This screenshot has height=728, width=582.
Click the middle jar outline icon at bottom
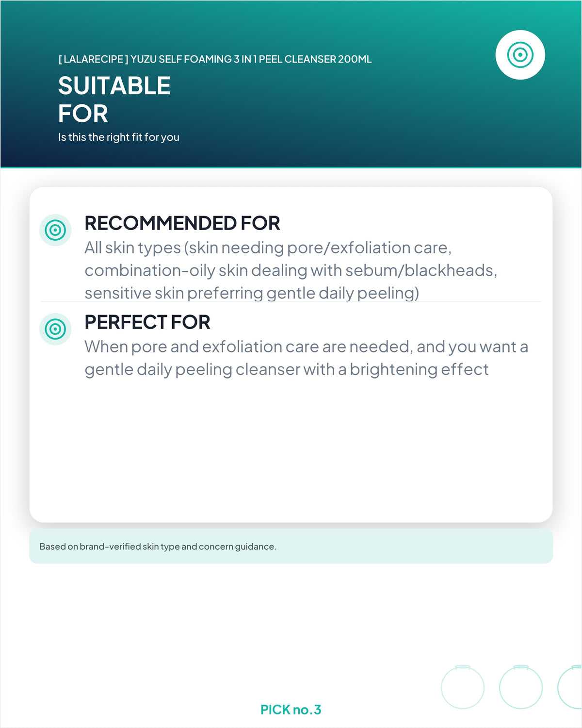coord(521,687)
